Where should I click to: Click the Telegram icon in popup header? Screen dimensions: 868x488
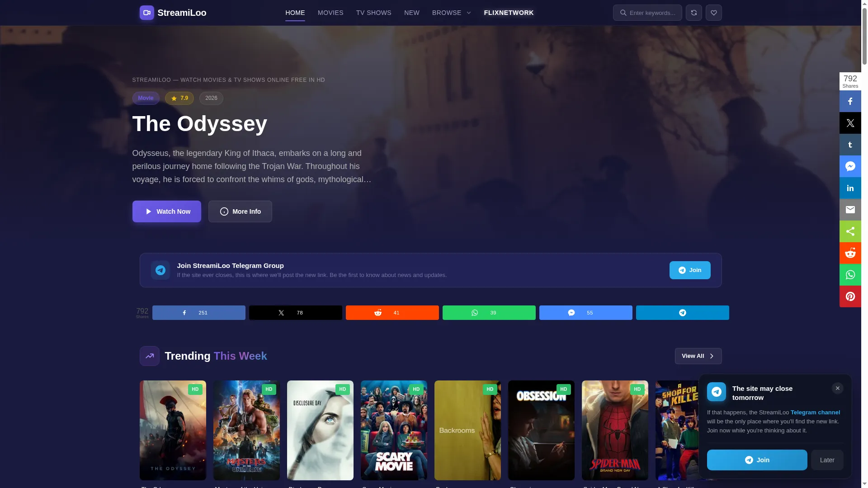pos(716,392)
